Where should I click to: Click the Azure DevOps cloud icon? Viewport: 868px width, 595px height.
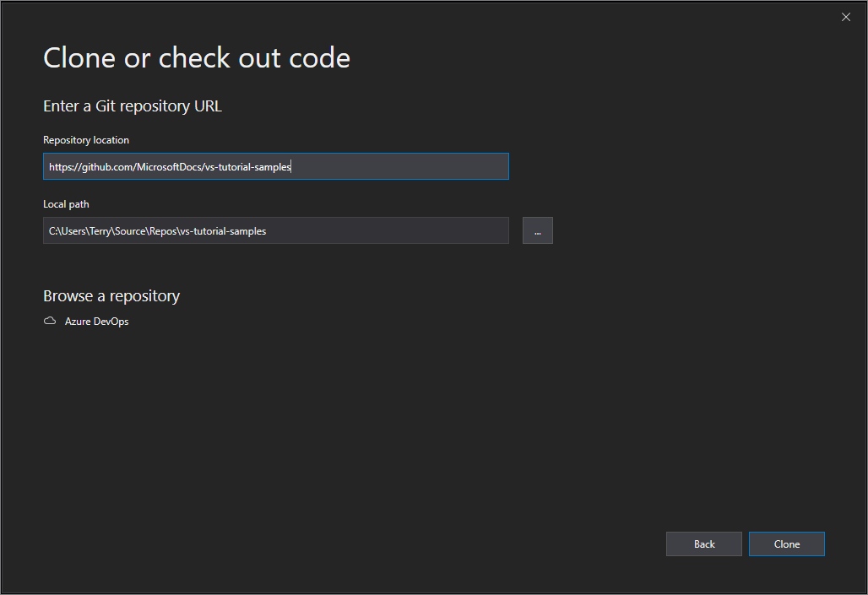50,321
